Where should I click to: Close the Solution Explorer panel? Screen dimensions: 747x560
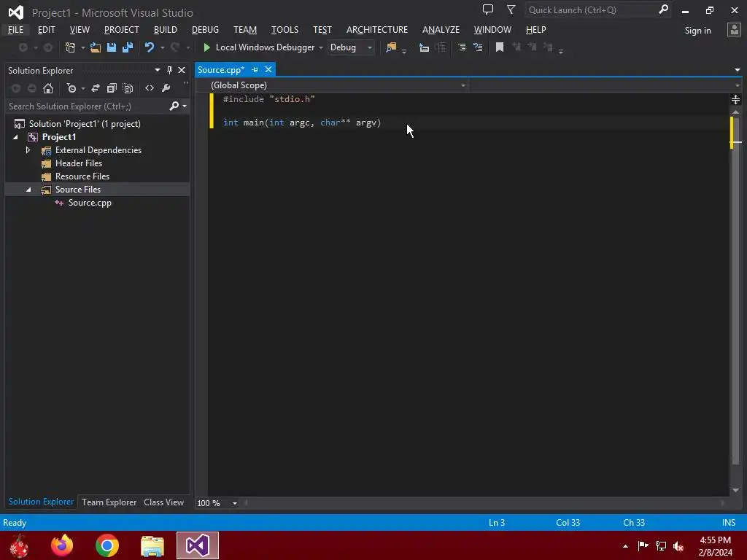click(x=182, y=70)
